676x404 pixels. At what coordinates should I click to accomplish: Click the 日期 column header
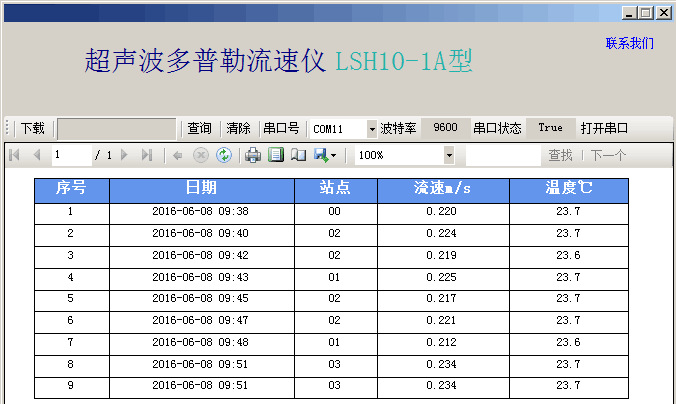[x=202, y=190]
